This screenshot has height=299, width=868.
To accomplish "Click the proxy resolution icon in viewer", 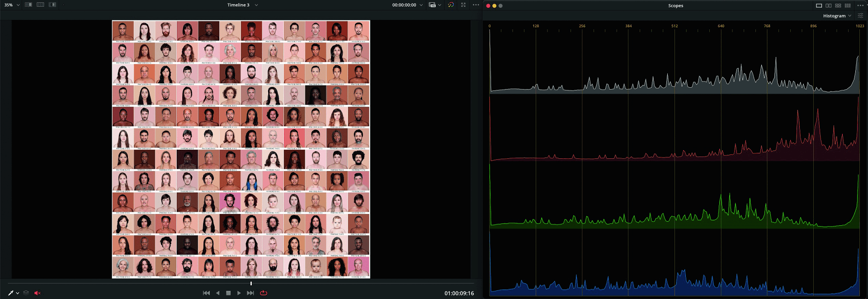I will coord(433,5).
